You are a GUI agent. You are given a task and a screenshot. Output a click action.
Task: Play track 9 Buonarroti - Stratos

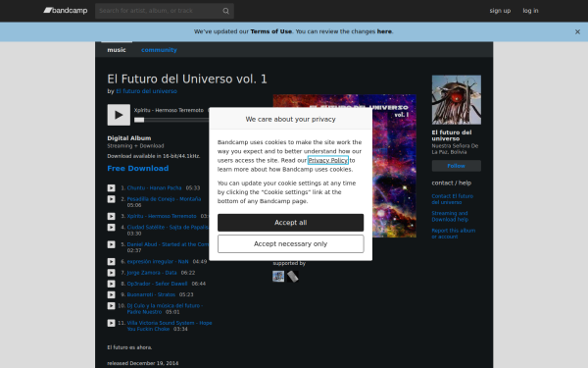(x=112, y=294)
